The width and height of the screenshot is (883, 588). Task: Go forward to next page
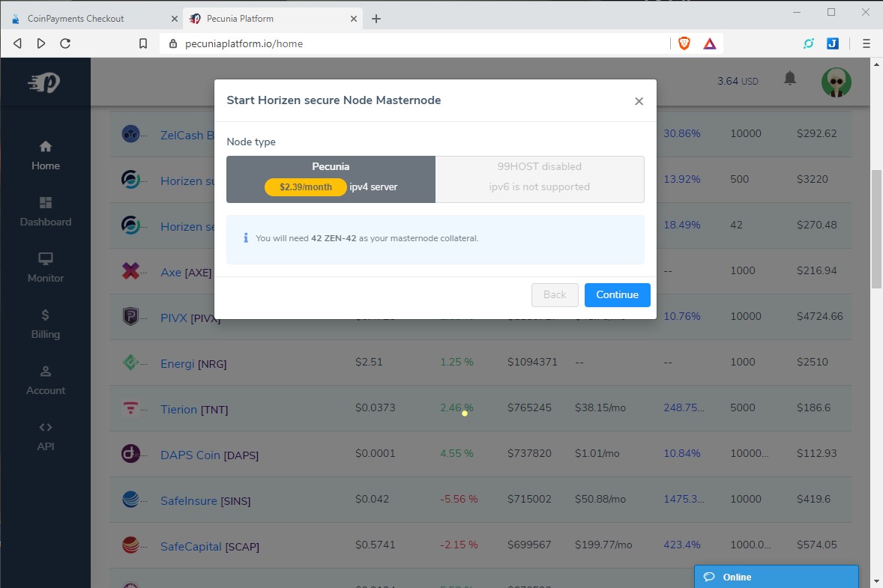(x=41, y=43)
